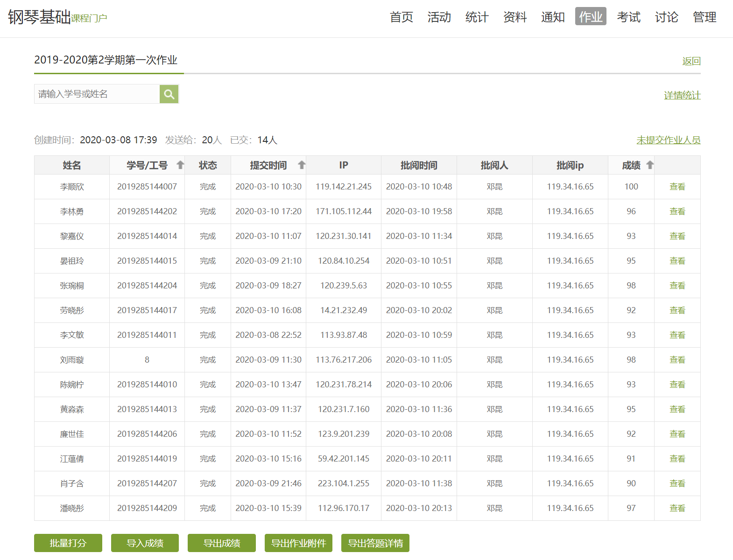Click IP cell 120.231.30.141
This screenshot has height=560, width=733.
click(344, 236)
